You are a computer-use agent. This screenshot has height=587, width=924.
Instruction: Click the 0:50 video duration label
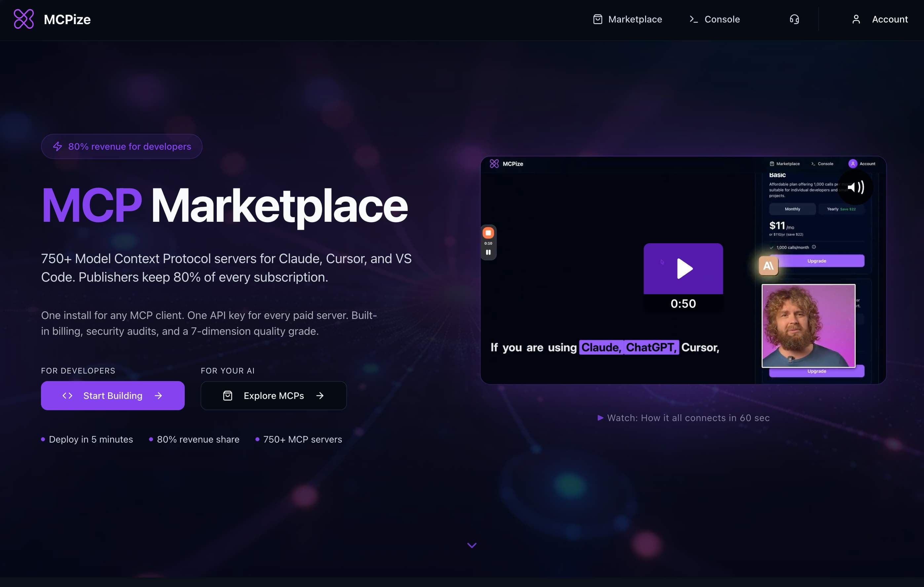pyautogui.click(x=683, y=303)
